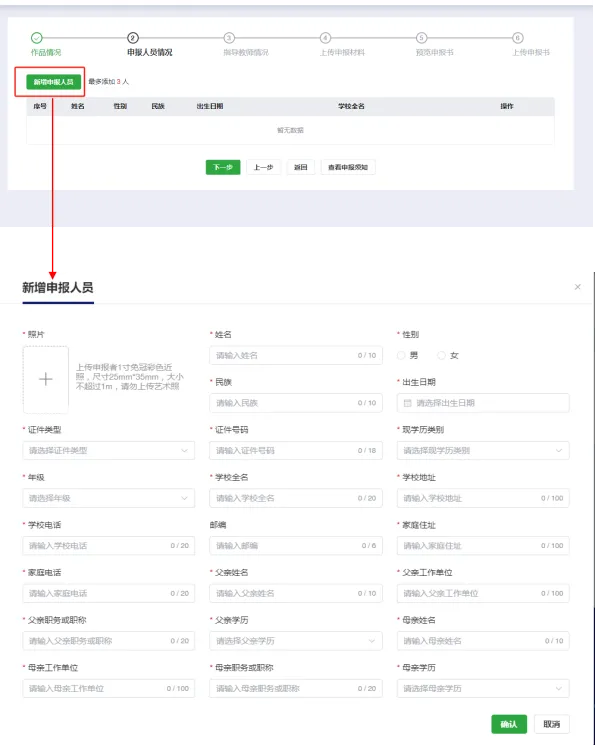
Task: Focus the 学校电话 input field
Action: coord(108,545)
